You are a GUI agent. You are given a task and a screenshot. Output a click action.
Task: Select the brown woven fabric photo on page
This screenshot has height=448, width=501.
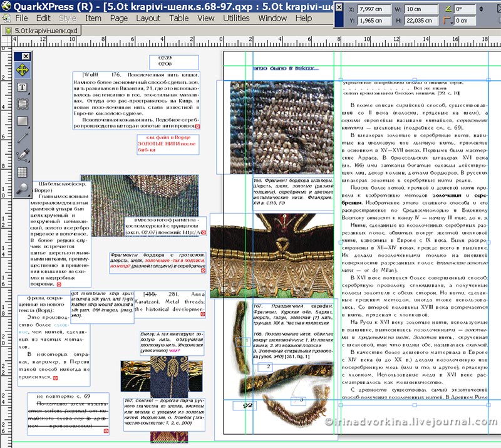click(x=282, y=127)
